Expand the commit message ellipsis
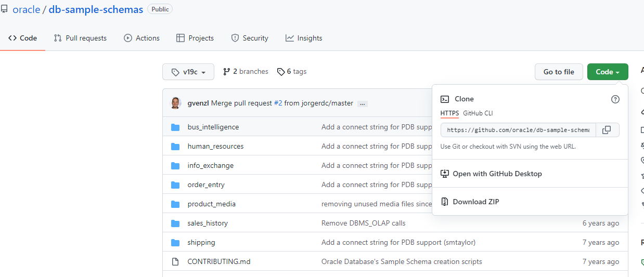Screen dimensions: 644x277 pyautogui.click(x=363, y=104)
